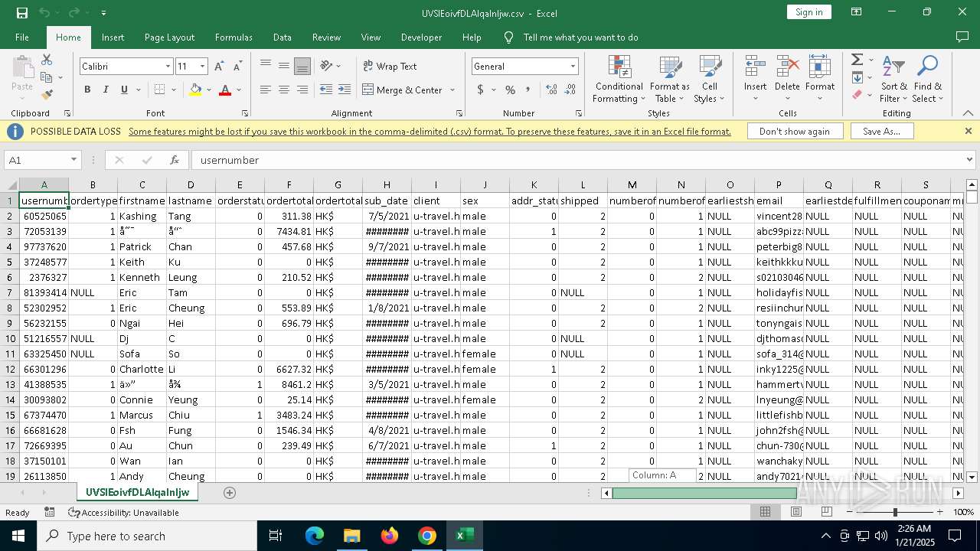980x551 pixels.
Task: Apply the red font color
Action: pos(225,90)
